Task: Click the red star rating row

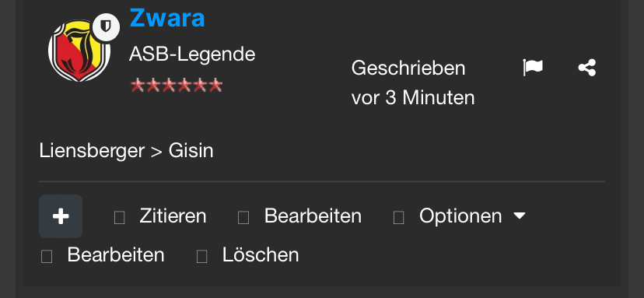Action: click(177, 86)
